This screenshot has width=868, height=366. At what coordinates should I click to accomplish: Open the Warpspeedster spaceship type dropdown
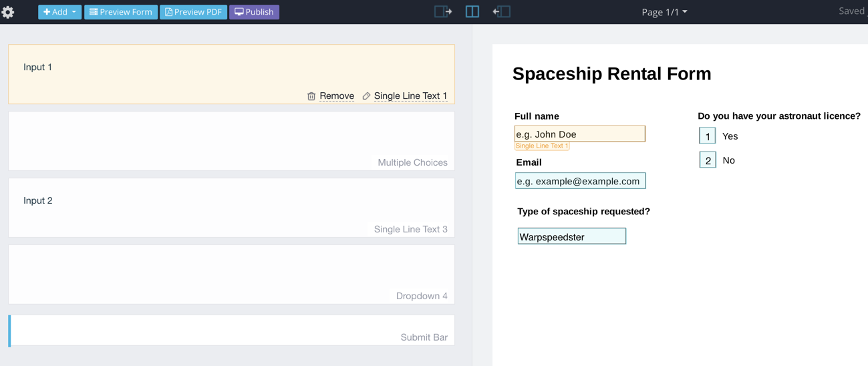[x=571, y=236]
